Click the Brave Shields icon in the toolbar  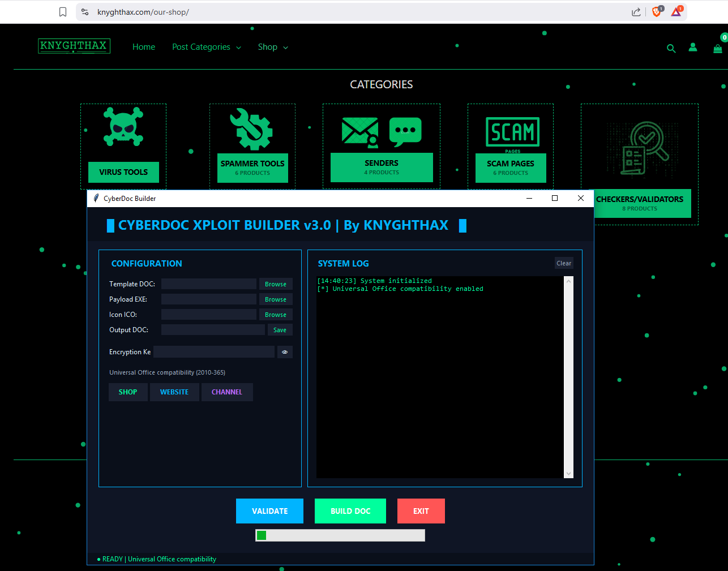(x=656, y=11)
